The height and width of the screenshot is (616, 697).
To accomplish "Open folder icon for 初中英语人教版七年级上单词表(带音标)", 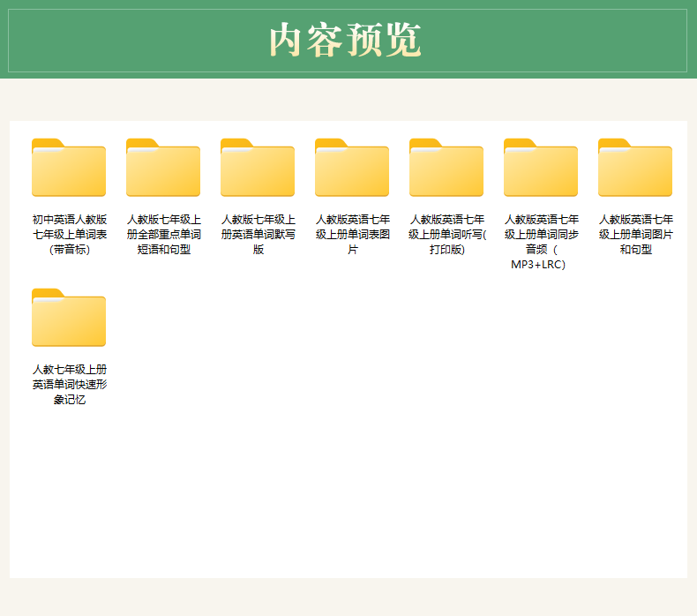I will pyautogui.click(x=69, y=167).
